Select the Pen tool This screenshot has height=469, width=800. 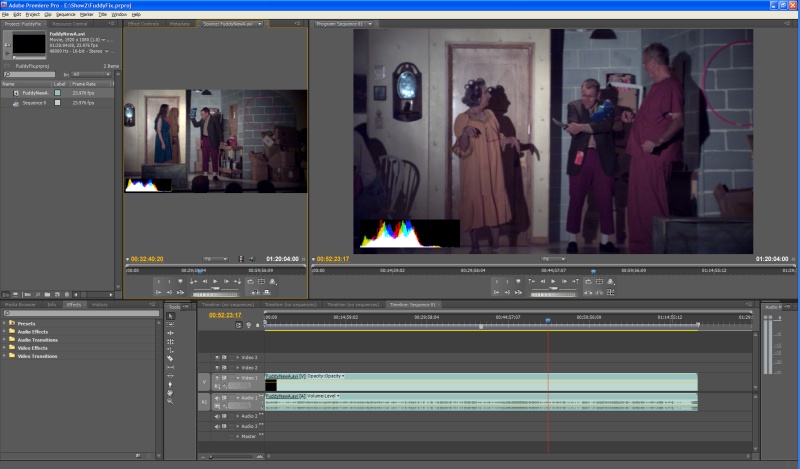pyautogui.click(x=170, y=384)
